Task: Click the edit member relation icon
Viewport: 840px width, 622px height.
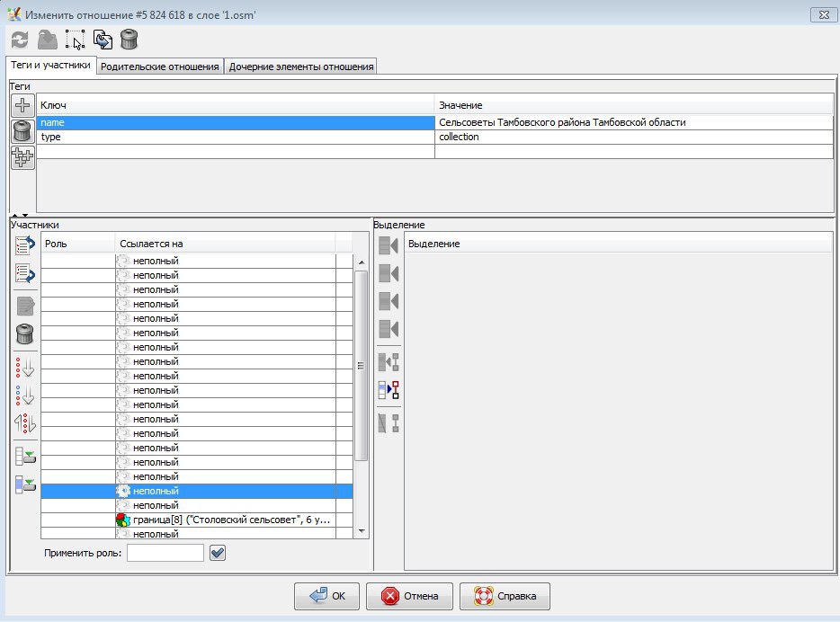Action: pyautogui.click(x=25, y=307)
